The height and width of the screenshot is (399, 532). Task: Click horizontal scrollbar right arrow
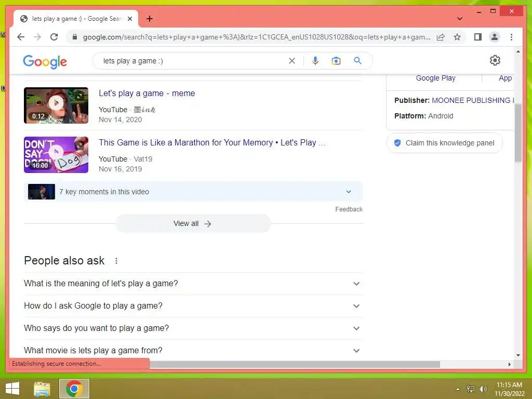click(509, 364)
